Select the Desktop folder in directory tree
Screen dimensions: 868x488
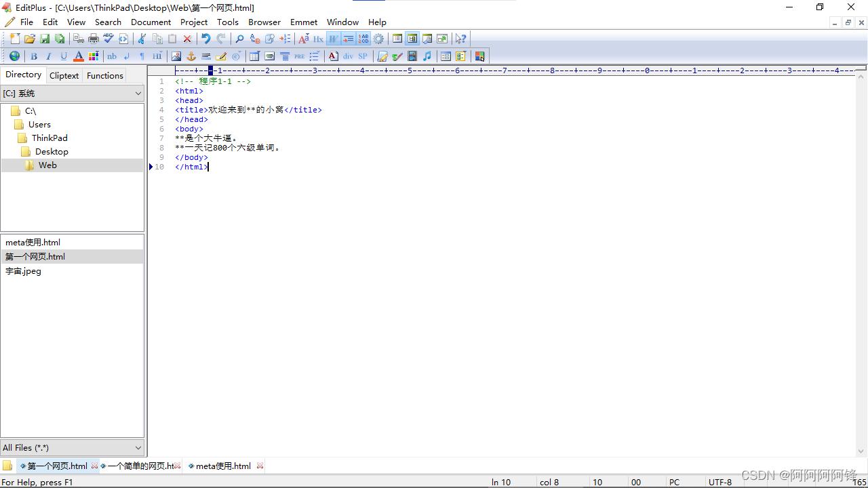tap(52, 151)
